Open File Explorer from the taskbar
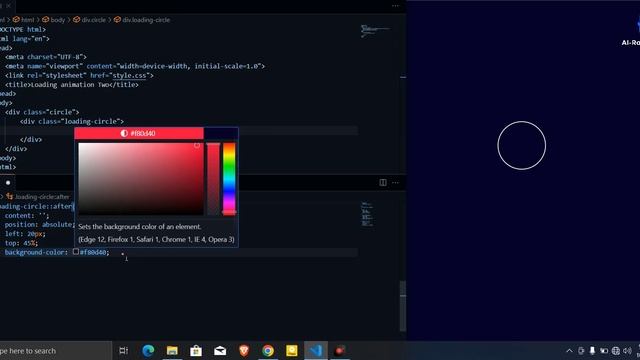Screen dimensions: 640x360 pyautogui.click(x=172, y=351)
